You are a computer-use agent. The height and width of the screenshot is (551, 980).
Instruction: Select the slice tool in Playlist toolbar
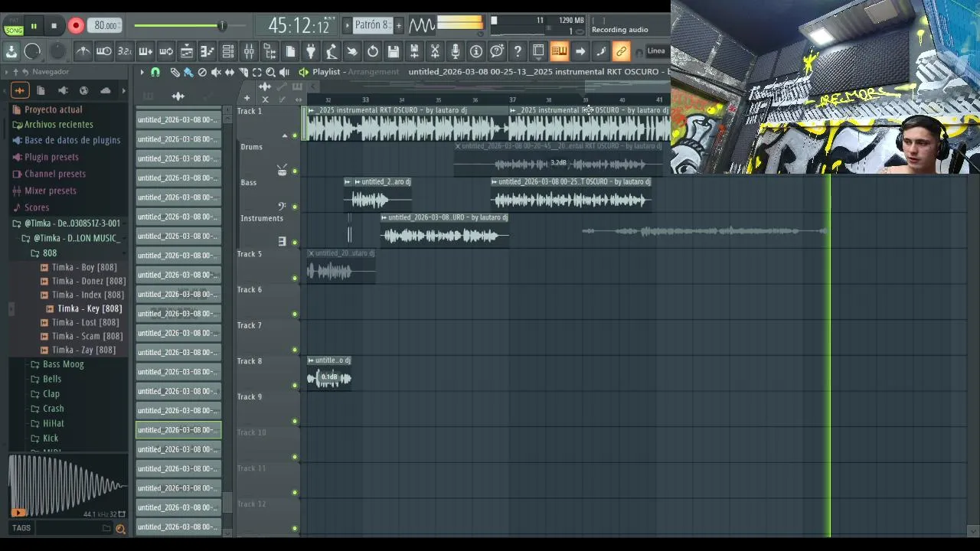click(x=243, y=72)
